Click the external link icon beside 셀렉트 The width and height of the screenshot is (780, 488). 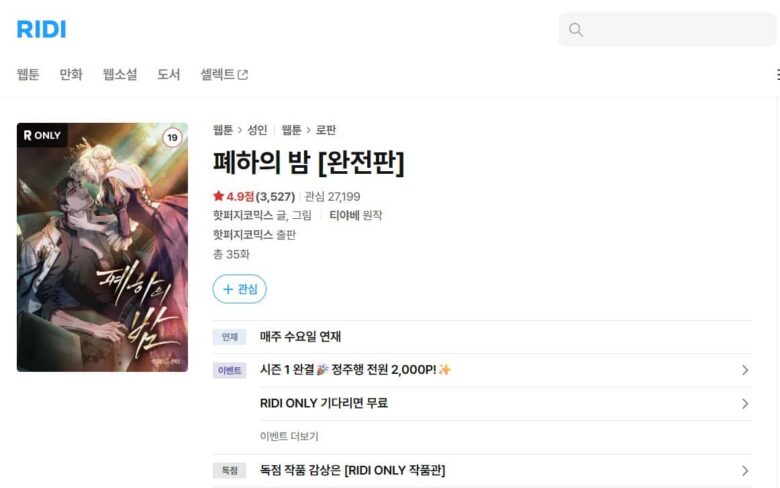click(x=243, y=75)
